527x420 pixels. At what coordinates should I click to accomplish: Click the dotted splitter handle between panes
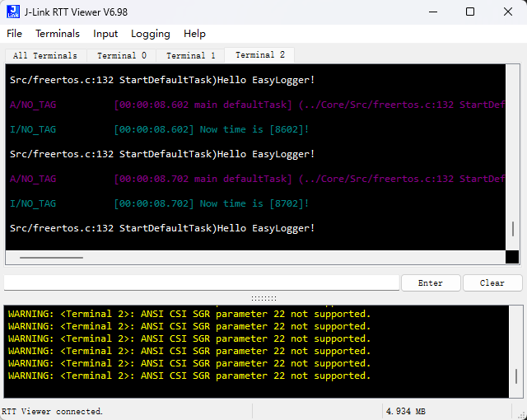point(263,298)
